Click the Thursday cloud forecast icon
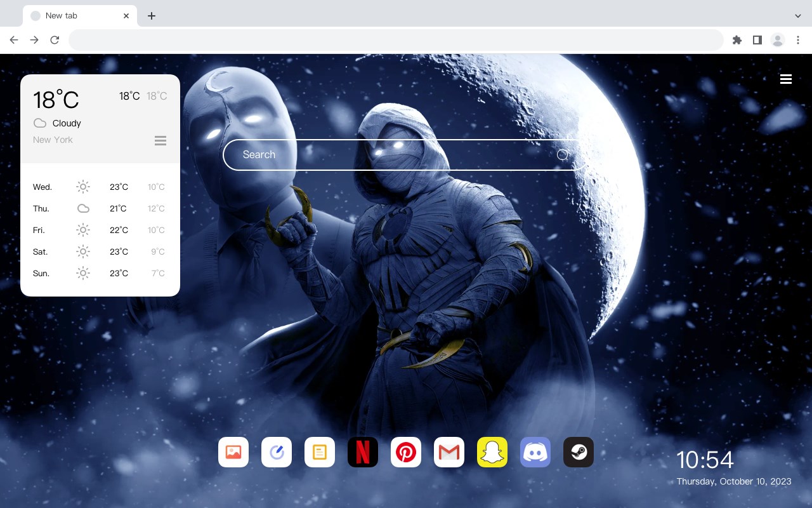Screen dimensions: 812x508 click(x=83, y=208)
